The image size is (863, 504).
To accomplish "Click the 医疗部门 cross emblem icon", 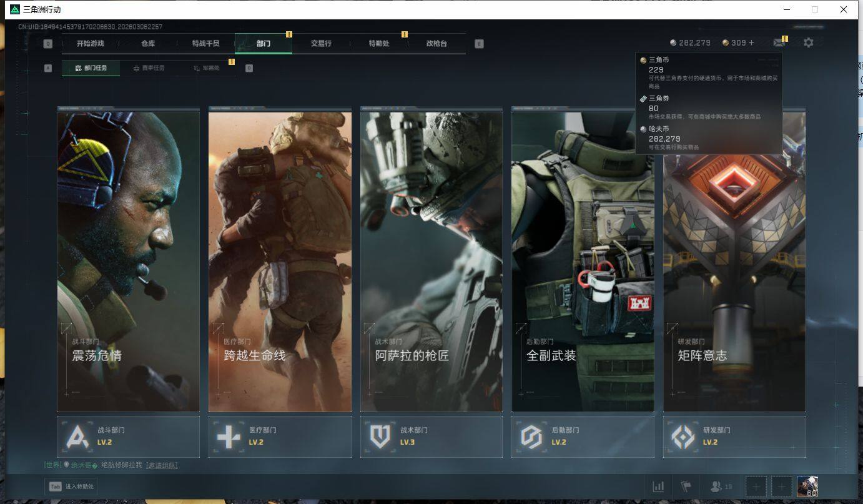I will [x=229, y=437].
